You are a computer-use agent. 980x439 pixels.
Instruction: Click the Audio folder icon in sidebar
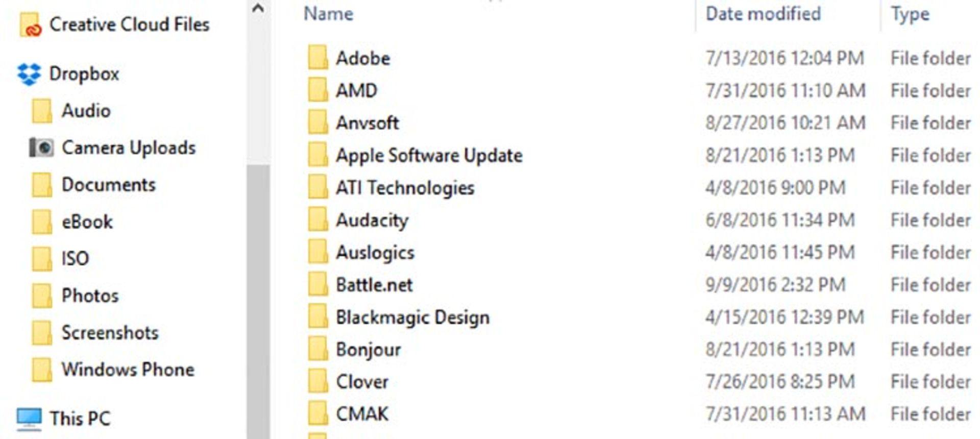42,111
